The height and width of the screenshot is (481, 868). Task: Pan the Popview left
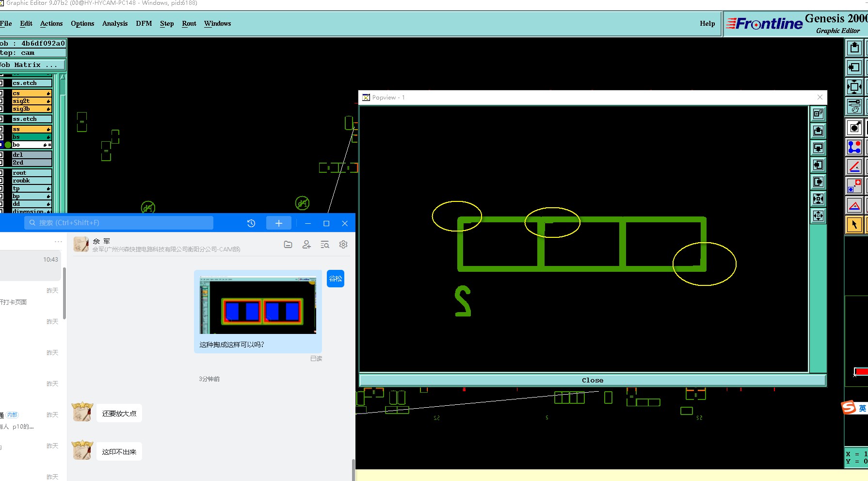click(x=818, y=165)
